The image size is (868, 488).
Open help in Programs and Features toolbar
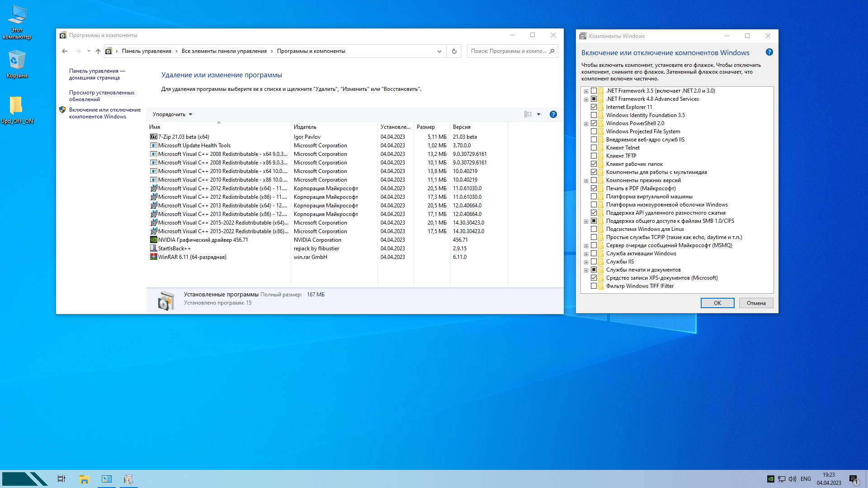point(553,114)
